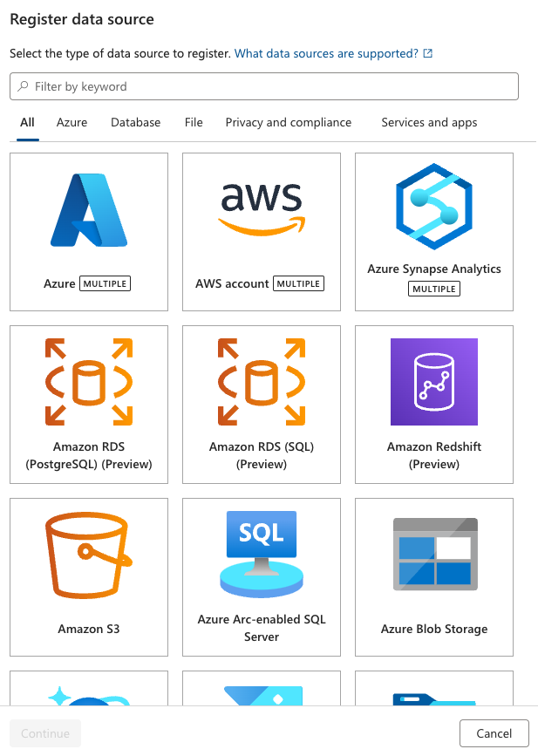Open the Database tab
The width and height of the screenshot is (538, 756).
point(135,122)
